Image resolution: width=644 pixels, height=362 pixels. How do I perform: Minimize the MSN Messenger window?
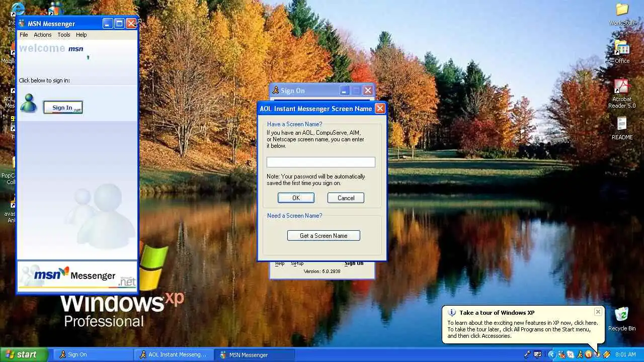tap(108, 24)
